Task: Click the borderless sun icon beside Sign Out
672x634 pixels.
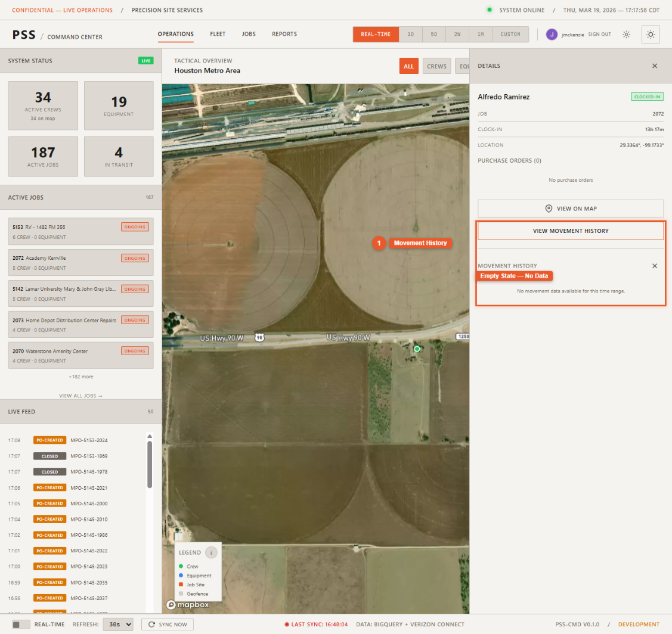Action: pyautogui.click(x=626, y=35)
